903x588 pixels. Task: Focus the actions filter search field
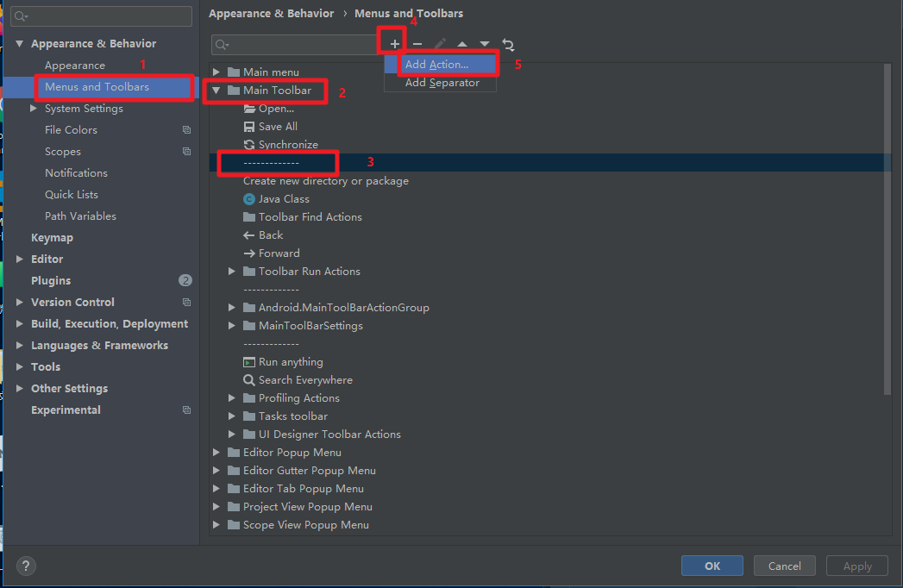click(x=295, y=44)
